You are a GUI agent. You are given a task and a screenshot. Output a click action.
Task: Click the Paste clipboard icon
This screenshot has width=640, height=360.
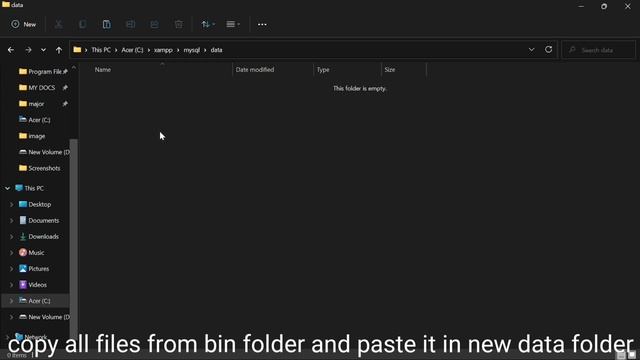point(107,24)
